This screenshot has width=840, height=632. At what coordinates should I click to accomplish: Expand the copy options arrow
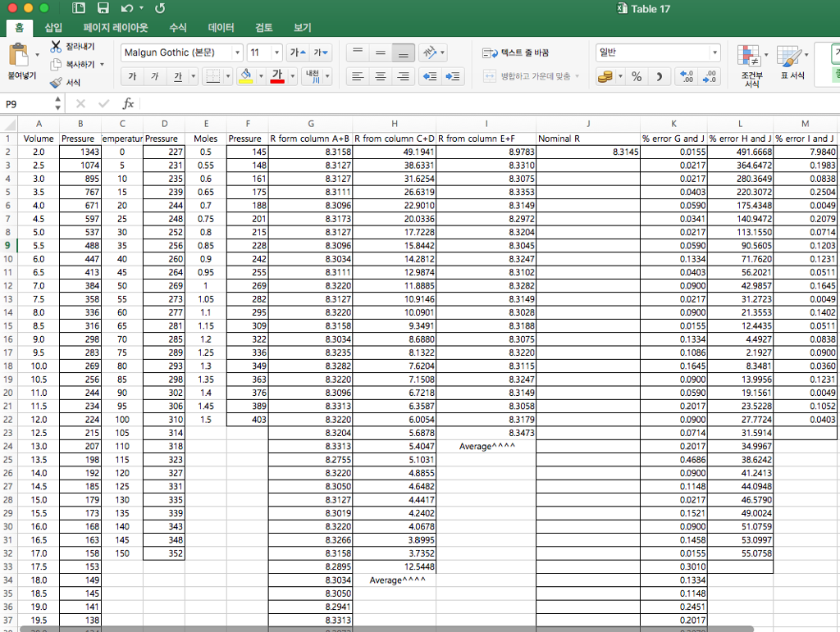[102, 65]
